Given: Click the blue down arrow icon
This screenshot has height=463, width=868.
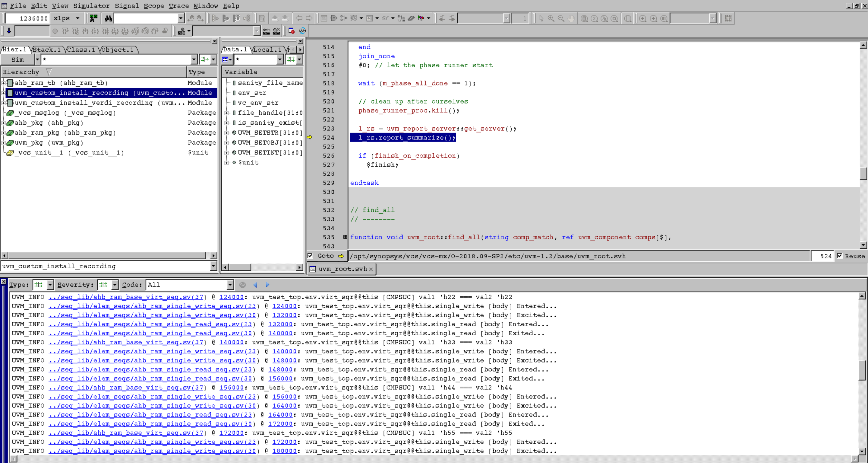Looking at the screenshot, I should (9, 31).
